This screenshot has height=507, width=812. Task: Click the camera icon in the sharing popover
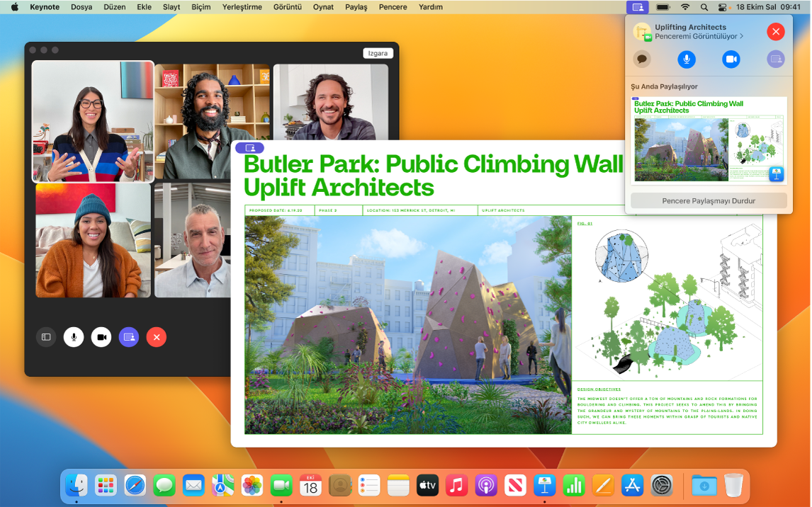731,59
